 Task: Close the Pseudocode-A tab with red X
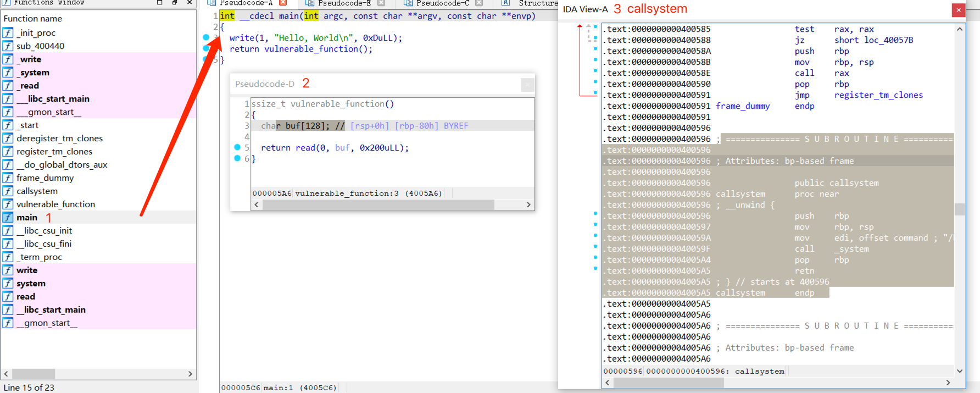coord(283,3)
